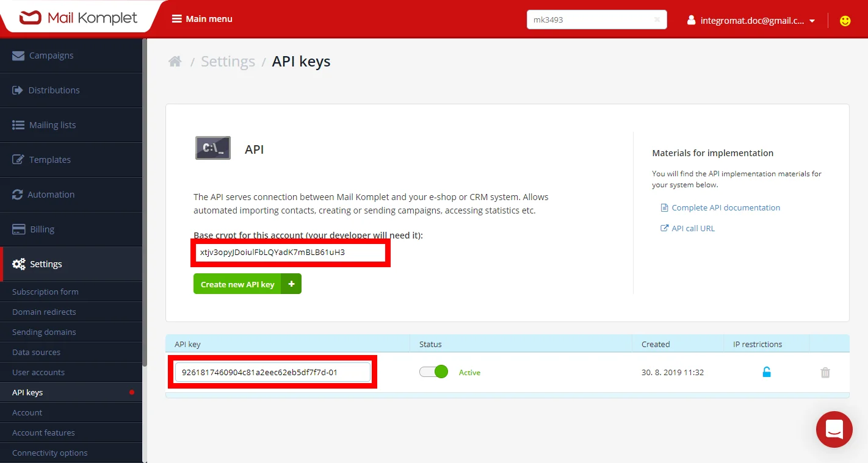This screenshot has width=868, height=463.
Task: Click the Billing card icon
Action: coord(19,229)
